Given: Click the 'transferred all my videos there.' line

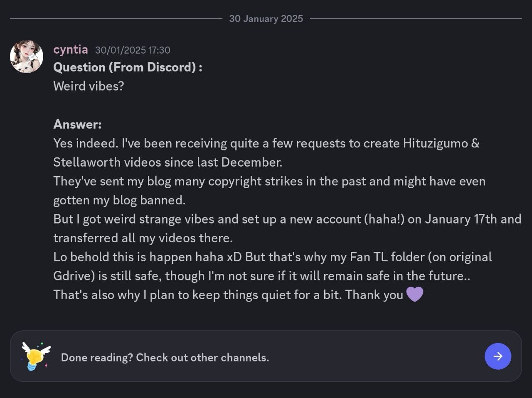Looking at the screenshot, I should (x=143, y=238).
